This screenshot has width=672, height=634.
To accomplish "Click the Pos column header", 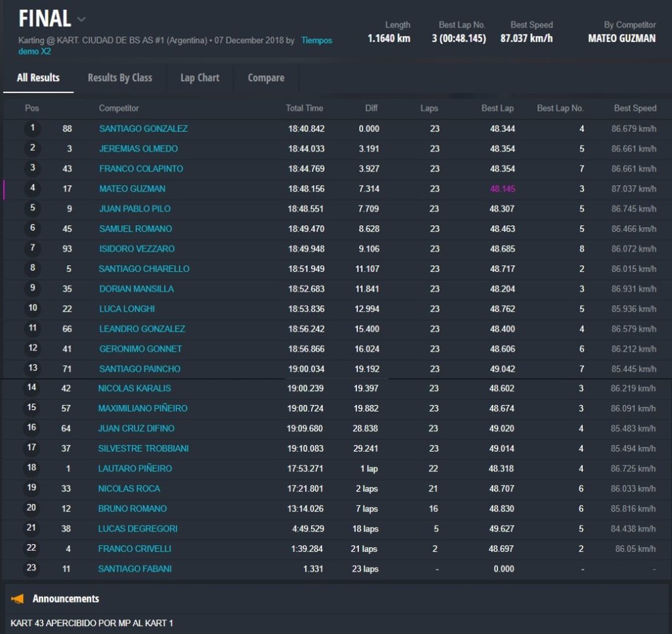I will coord(32,108).
